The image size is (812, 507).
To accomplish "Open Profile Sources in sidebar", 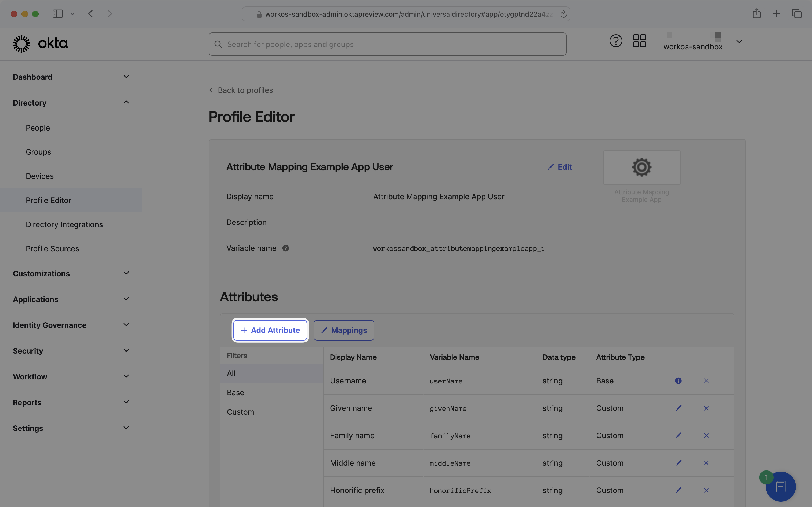I will [x=52, y=248].
